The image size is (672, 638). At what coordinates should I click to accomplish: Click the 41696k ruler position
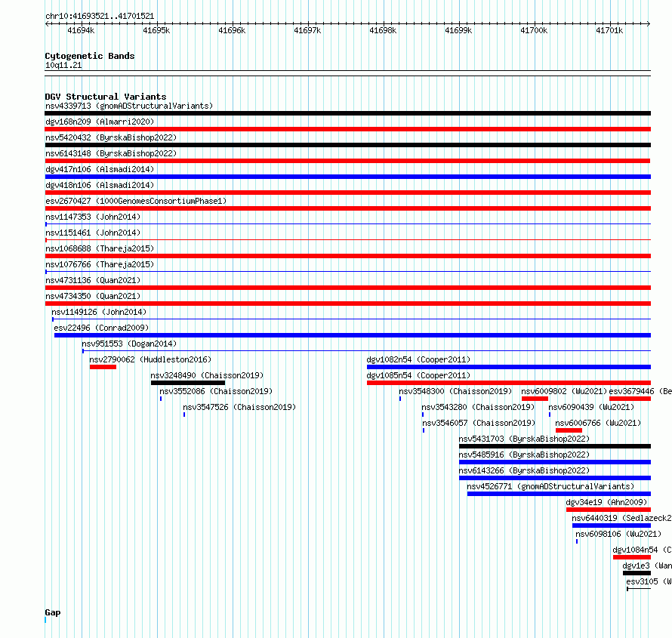(232, 30)
